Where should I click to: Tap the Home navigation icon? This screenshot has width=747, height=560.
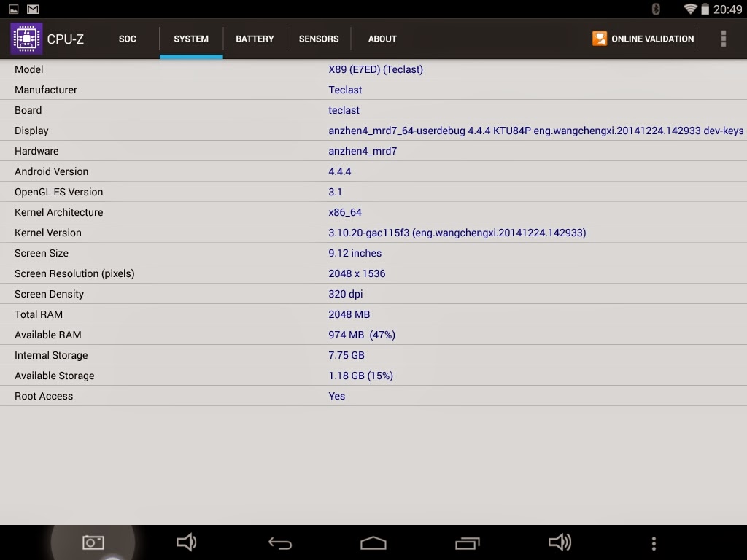pyautogui.click(x=373, y=542)
